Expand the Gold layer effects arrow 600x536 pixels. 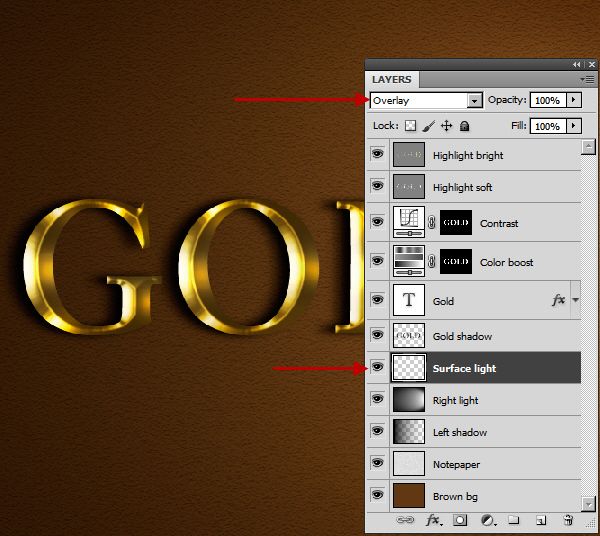point(575,300)
